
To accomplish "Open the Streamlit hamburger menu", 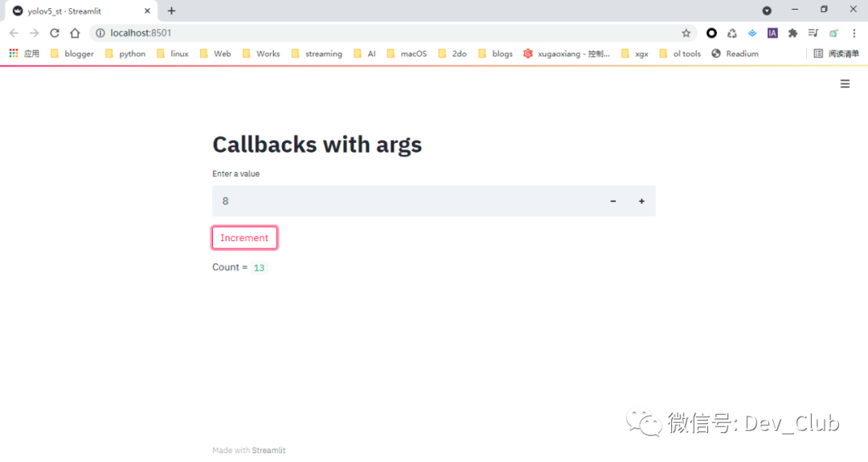I will [845, 84].
